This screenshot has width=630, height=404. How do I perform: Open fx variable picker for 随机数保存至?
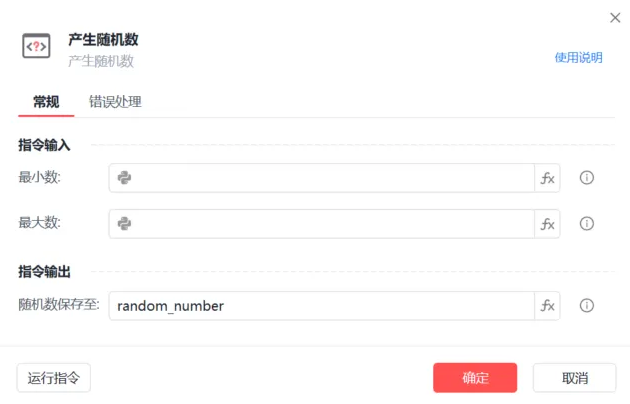pyautogui.click(x=547, y=306)
